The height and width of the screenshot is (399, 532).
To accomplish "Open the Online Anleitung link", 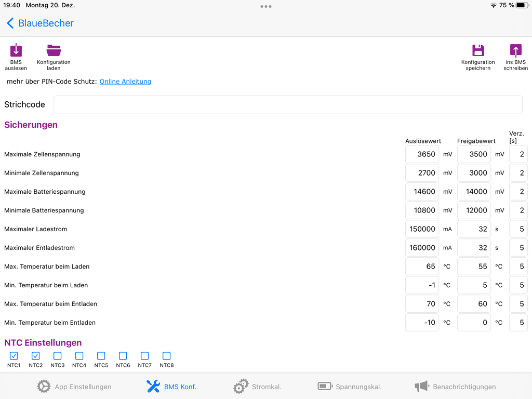I will click(125, 82).
